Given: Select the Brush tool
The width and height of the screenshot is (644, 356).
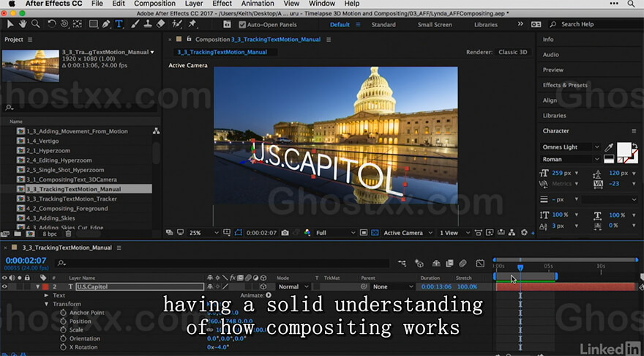Looking at the screenshot, I should pyautogui.click(x=135, y=24).
